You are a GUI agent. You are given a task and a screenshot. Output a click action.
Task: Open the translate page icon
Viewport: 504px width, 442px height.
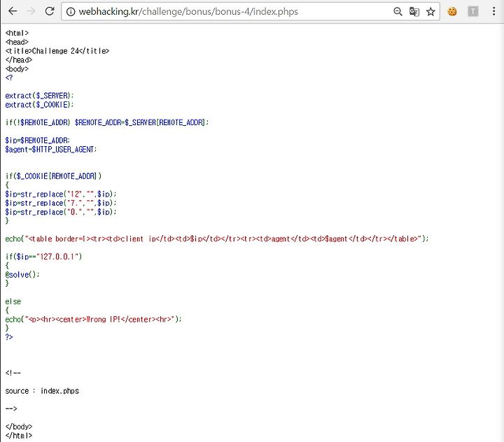click(414, 12)
